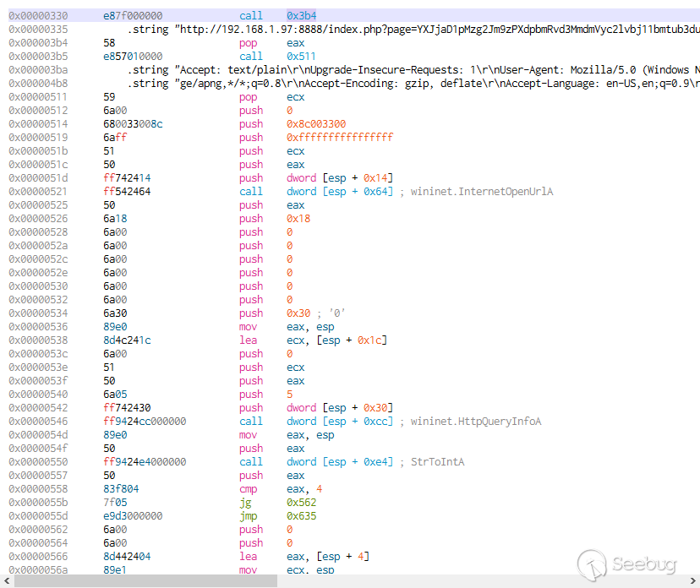The width and height of the screenshot is (700, 588).
Task: Click the highlighted 0x3b4 call target
Action: tap(300, 16)
